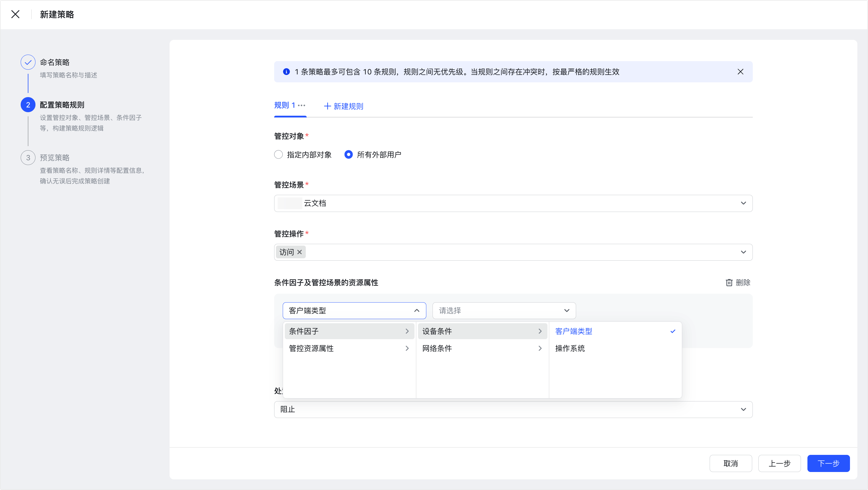
Task: Select the 指定内部对象 radio option
Action: coord(278,155)
